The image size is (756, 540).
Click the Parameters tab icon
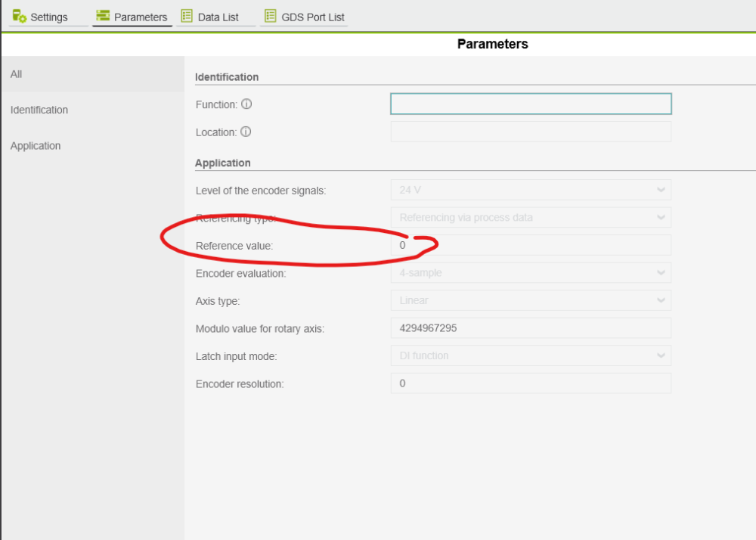click(x=103, y=17)
